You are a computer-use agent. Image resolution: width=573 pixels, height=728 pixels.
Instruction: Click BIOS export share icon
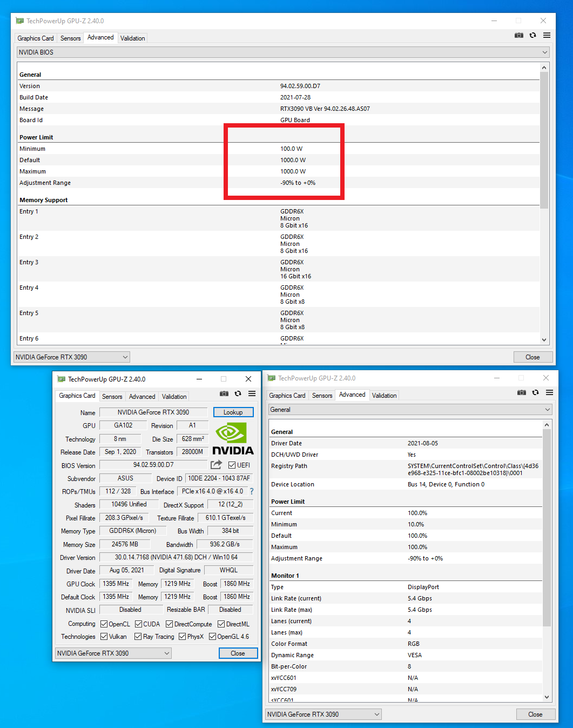pos(217,465)
